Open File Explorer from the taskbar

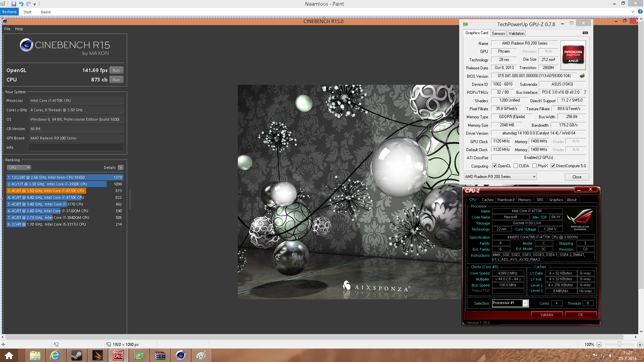[35, 355]
